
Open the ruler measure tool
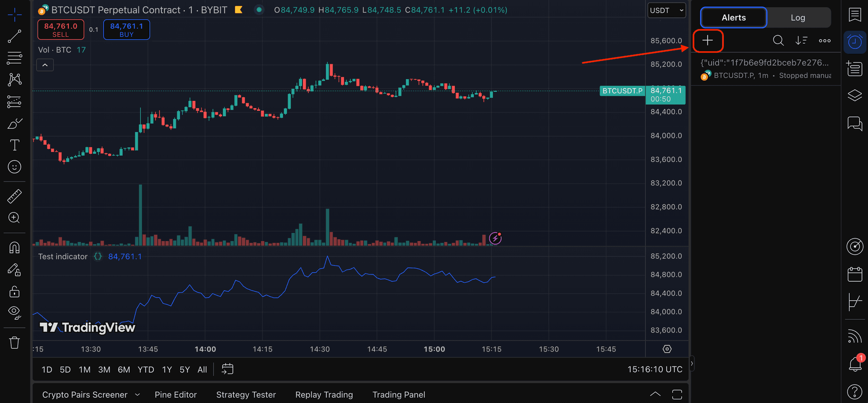14,196
